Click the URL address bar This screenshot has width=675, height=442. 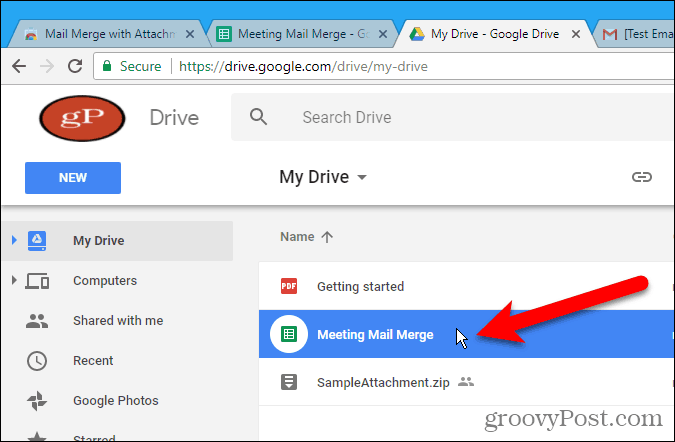coord(384,66)
